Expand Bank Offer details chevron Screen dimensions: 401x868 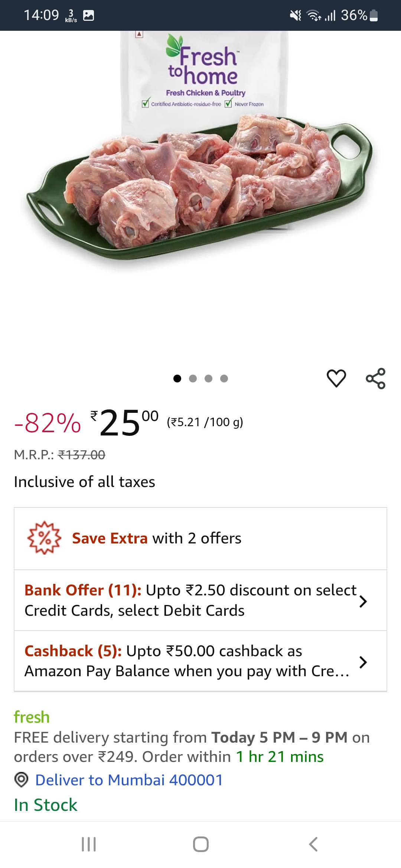point(363,601)
